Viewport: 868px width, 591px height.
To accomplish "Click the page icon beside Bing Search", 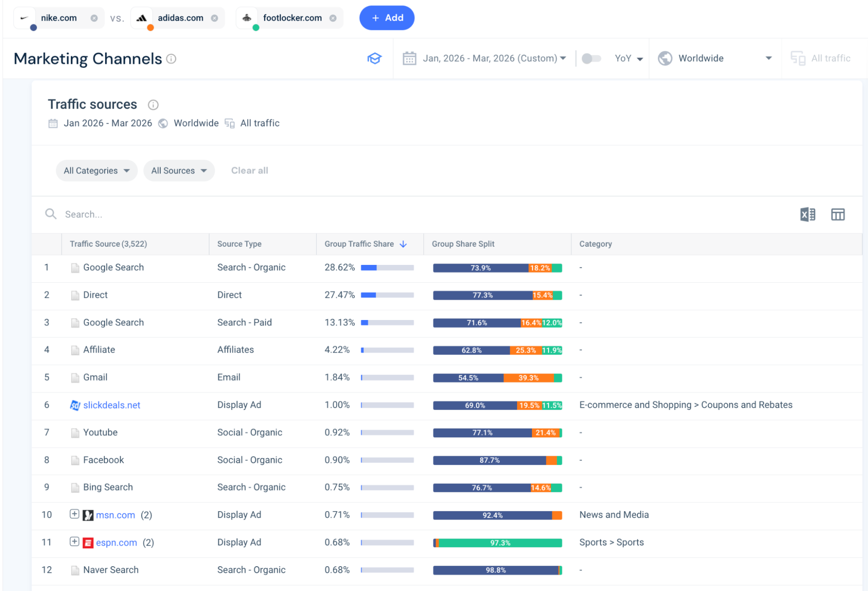I will 75,488.
